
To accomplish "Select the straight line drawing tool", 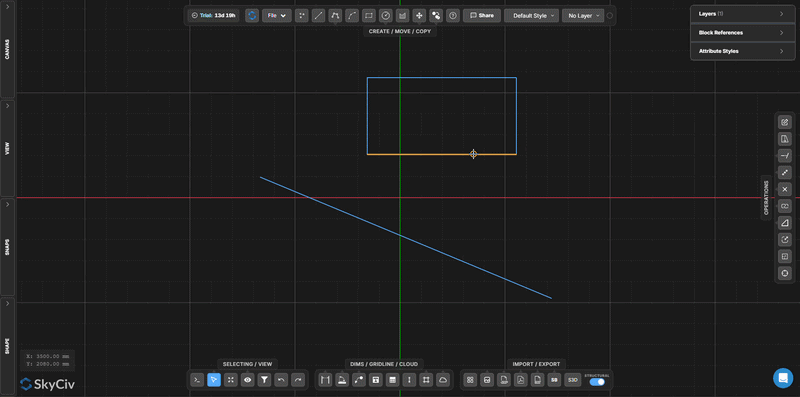I will 318,16.
